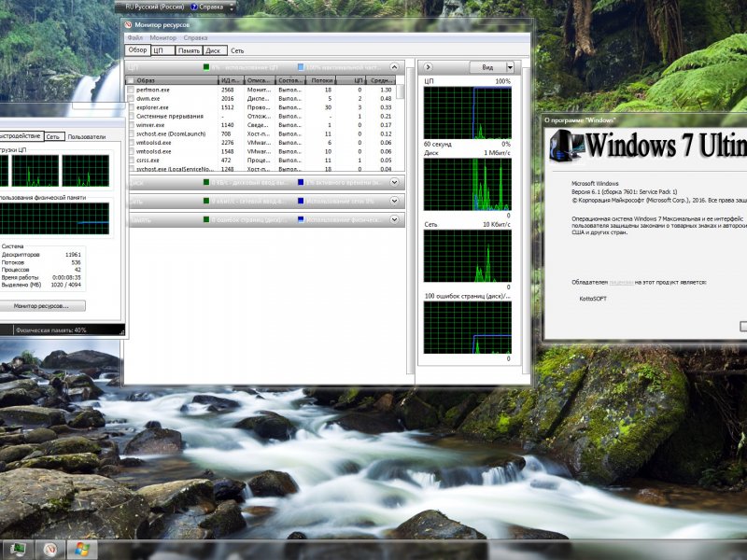Sort by the Состоя... column header
Screen dimensions: 747x560
coord(290,80)
